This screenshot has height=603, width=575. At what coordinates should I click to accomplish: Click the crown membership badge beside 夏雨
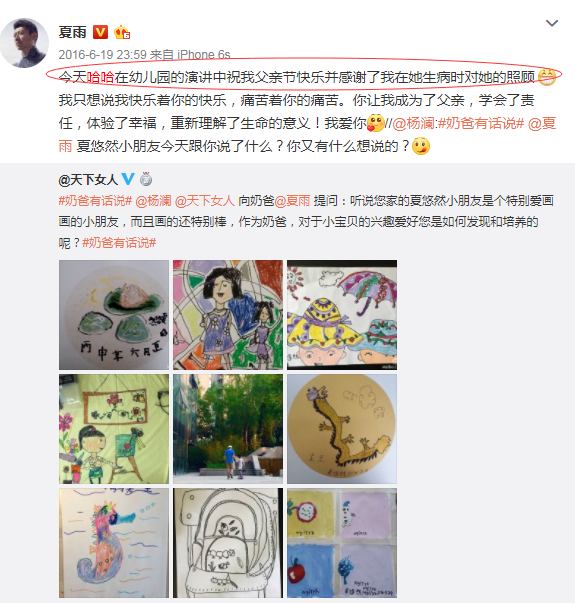click(x=122, y=32)
